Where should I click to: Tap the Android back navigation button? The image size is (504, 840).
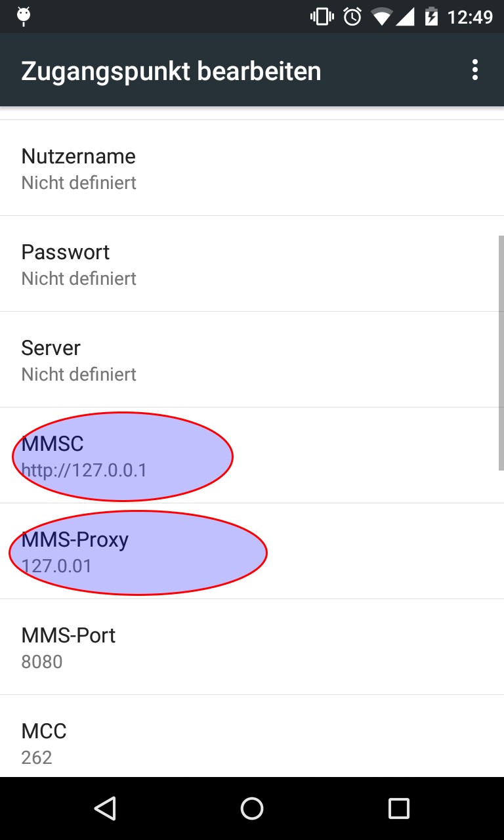[x=105, y=808]
